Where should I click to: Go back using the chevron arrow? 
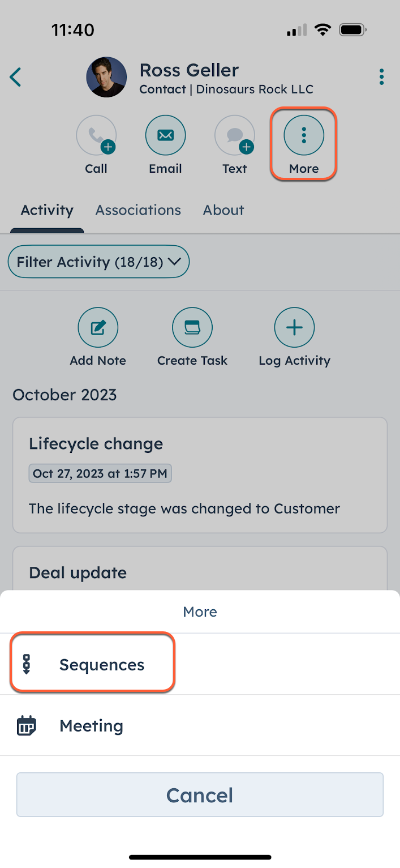point(15,76)
